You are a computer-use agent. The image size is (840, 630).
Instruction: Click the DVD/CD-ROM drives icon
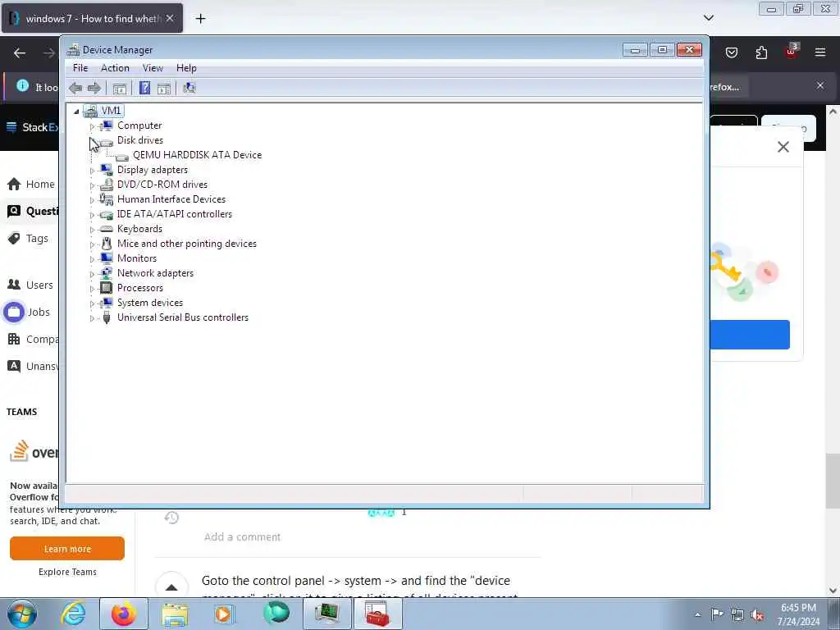point(106,185)
